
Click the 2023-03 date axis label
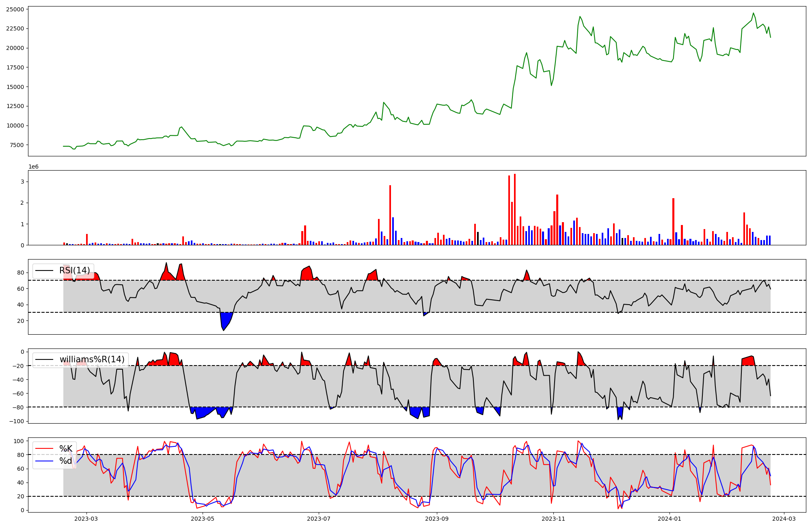click(86, 519)
